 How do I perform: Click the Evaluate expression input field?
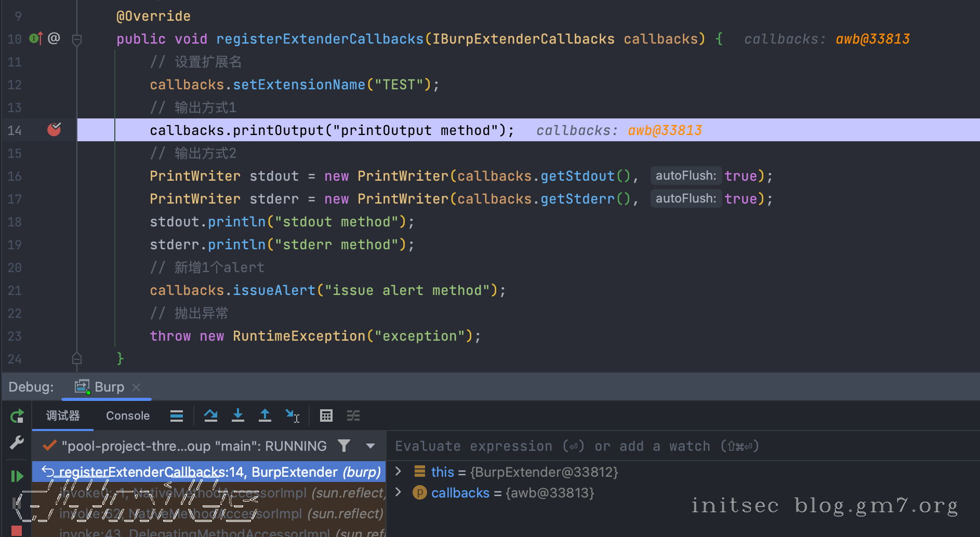point(572,446)
